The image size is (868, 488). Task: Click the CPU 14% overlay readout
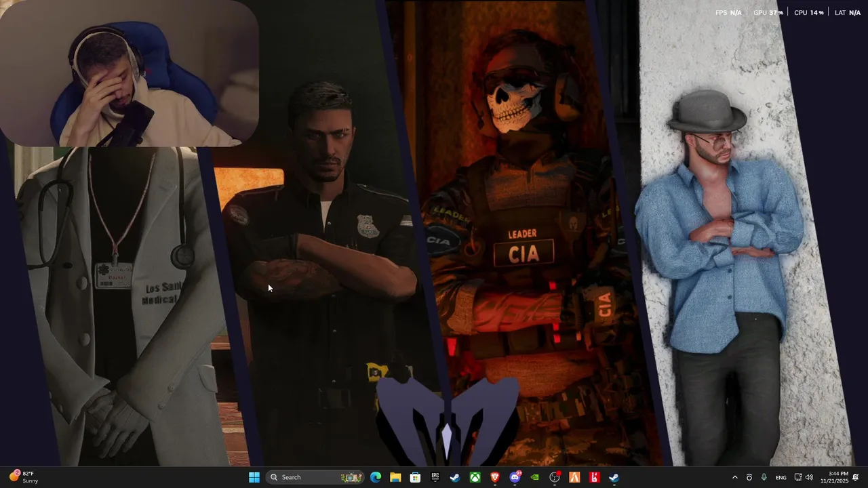[x=809, y=13]
